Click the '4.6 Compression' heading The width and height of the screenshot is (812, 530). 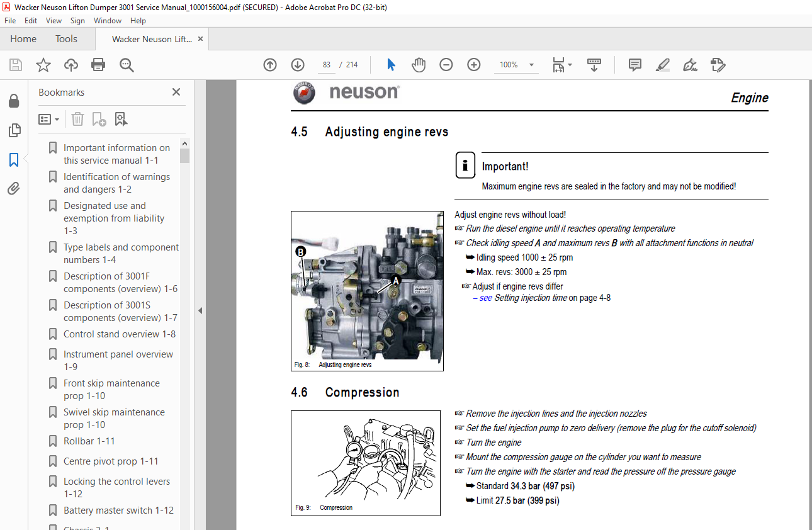345,392
